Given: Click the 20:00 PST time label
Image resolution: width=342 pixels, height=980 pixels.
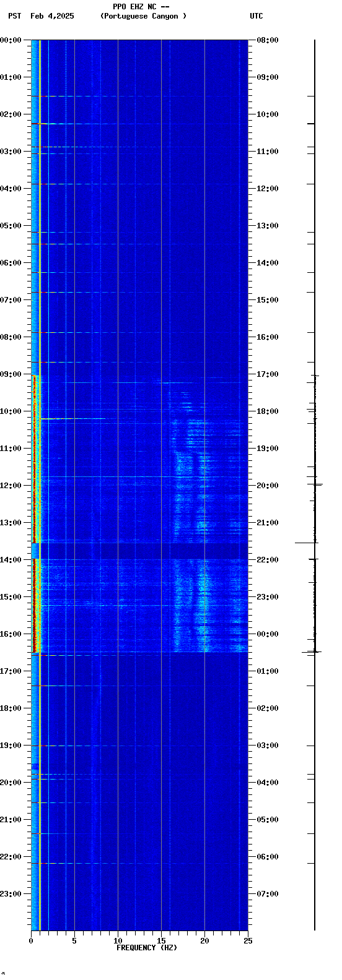Looking at the screenshot, I should (11, 783).
